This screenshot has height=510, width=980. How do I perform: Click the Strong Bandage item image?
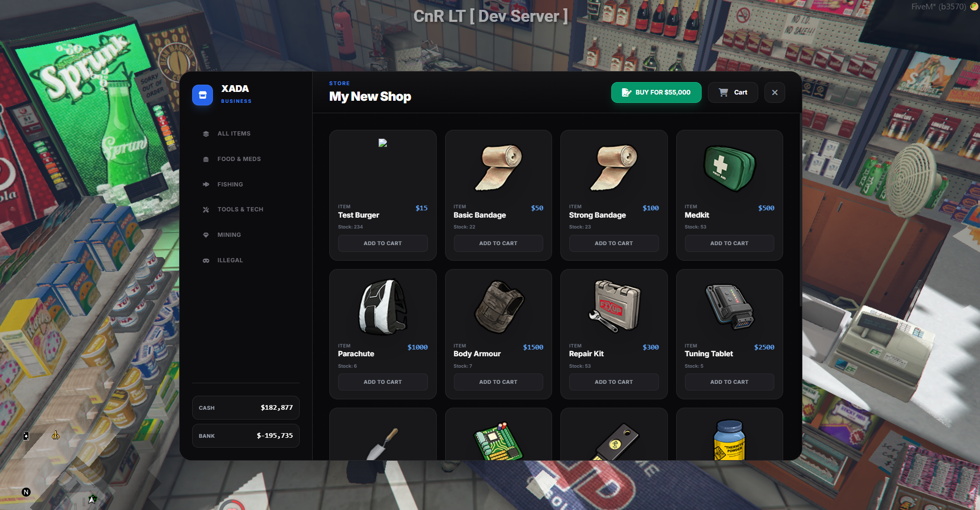[614, 167]
